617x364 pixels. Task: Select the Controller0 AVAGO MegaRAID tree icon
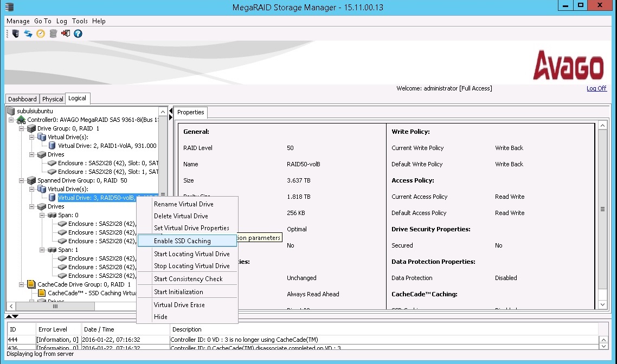click(x=20, y=119)
